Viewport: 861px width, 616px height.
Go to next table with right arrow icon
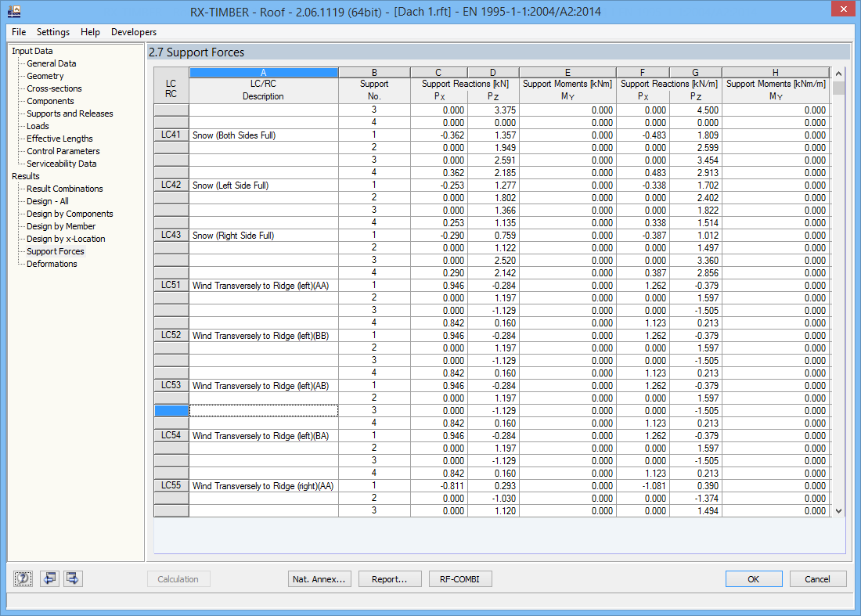point(73,578)
